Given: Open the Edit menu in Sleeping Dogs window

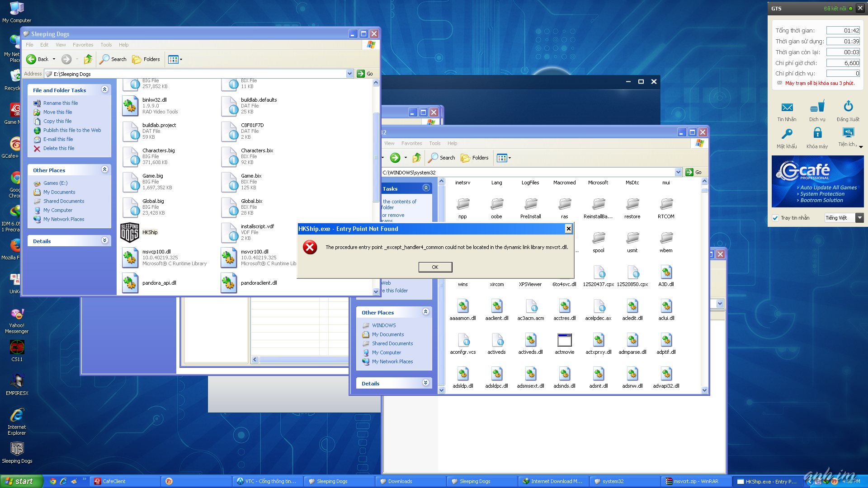Looking at the screenshot, I should (44, 45).
